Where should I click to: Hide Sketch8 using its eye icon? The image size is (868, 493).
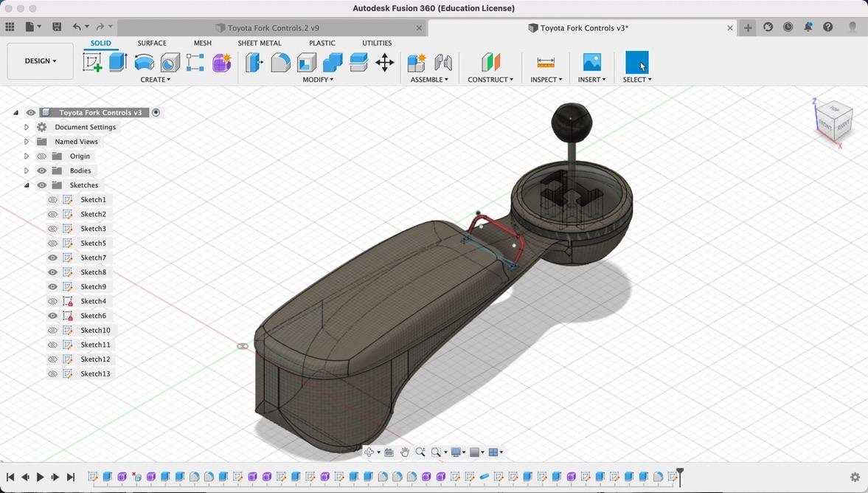pyautogui.click(x=52, y=272)
